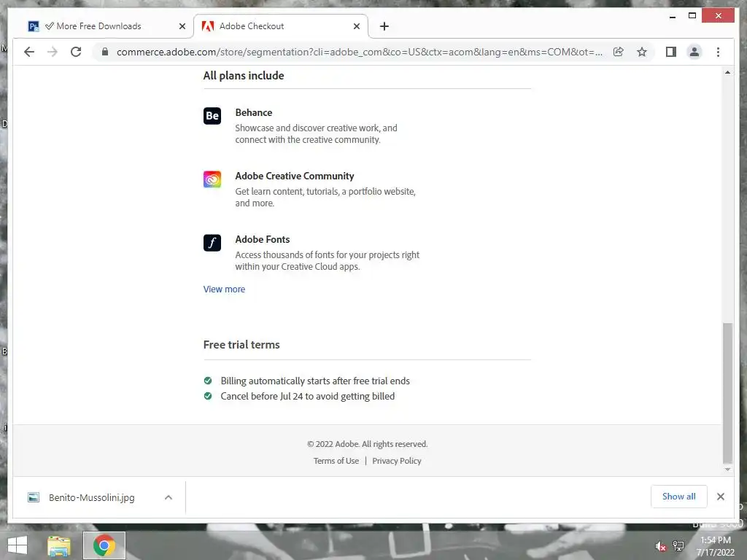Screen dimensions: 747x560
Task: Click the scrollbar up arrow
Action: coord(727,72)
